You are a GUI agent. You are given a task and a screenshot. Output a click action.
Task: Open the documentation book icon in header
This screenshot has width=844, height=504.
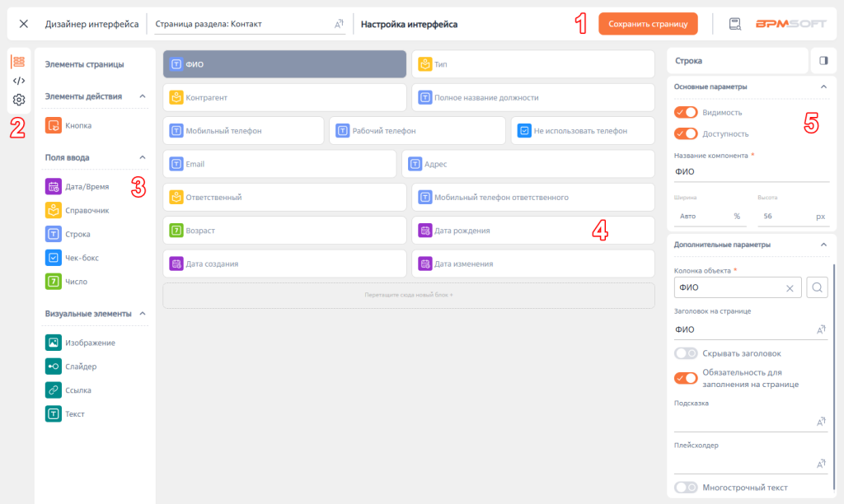coord(734,24)
